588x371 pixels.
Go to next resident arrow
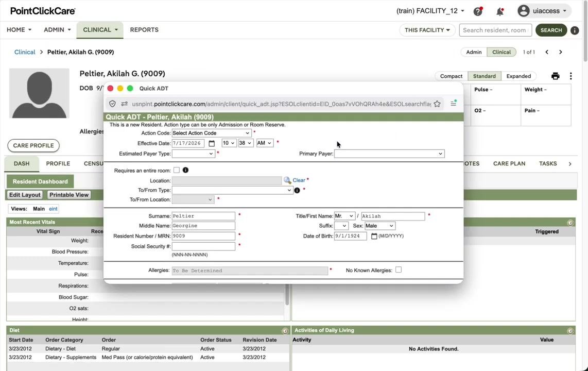561,52
